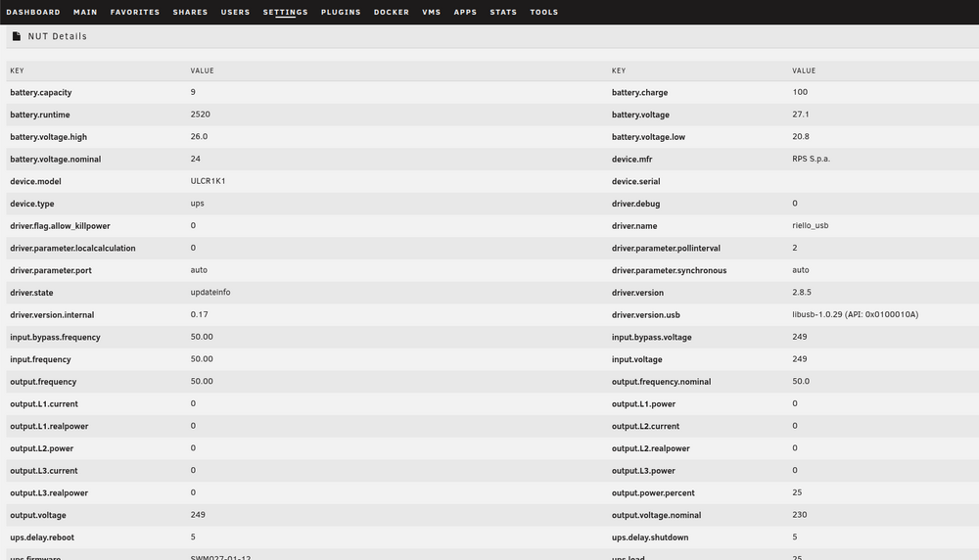Click the output.frequency.nominal value 50.0
Viewport: 979px width, 560px height.
(801, 382)
